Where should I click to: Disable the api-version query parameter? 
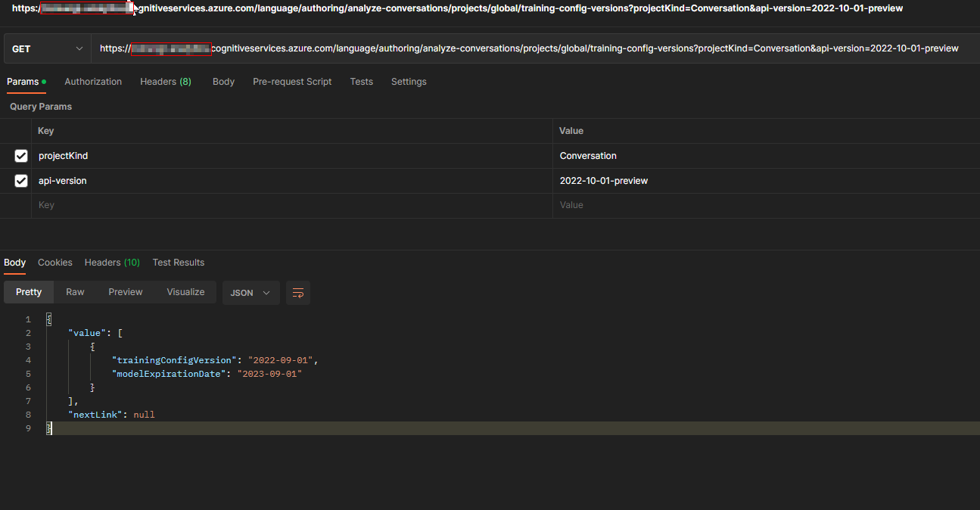21,181
